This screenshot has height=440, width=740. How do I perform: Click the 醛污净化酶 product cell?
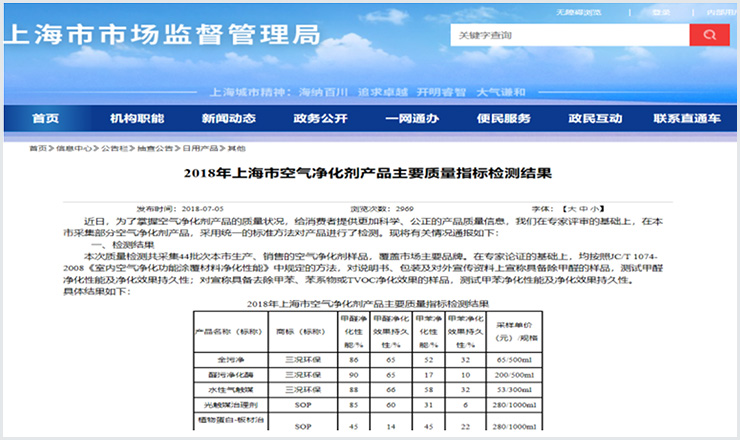pyautogui.click(x=231, y=375)
